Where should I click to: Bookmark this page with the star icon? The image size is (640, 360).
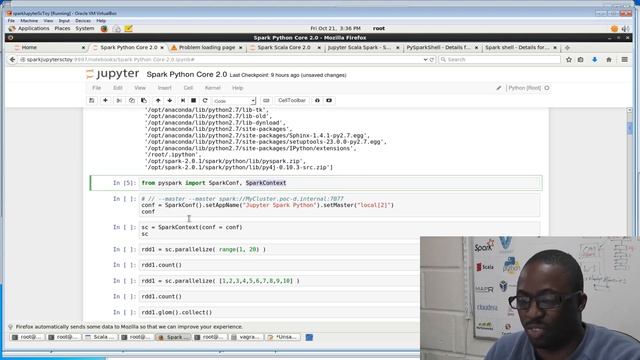(569, 60)
